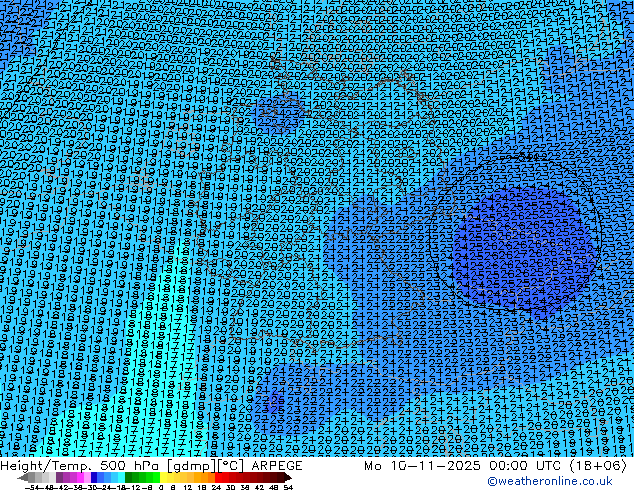
Task: Click the yellow swatch in the color legend
Action: tap(164, 477)
